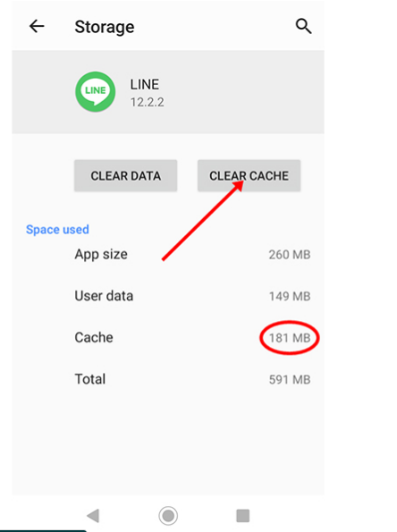Select the App size row label
This screenshot has width=397, height=532.
point(101,255)
